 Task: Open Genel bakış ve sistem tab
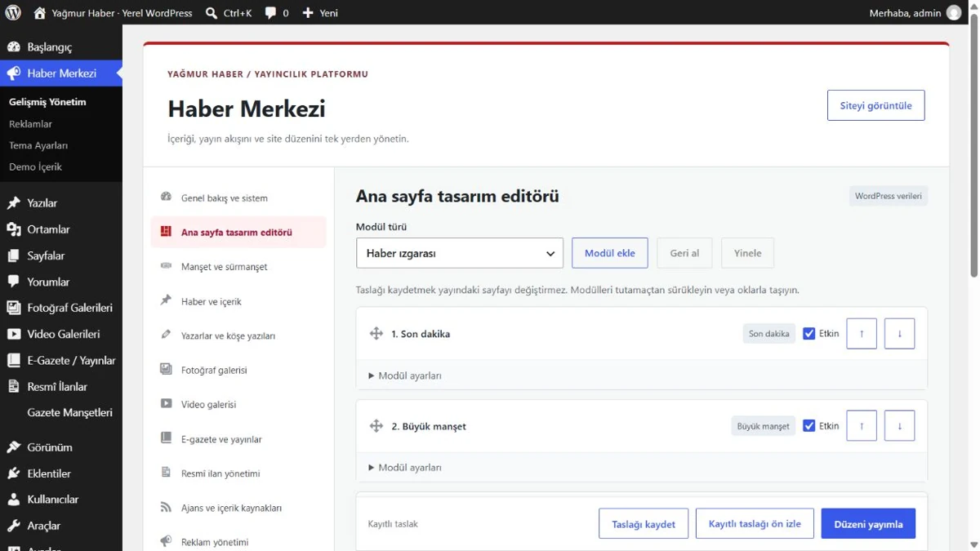(238, 198)
